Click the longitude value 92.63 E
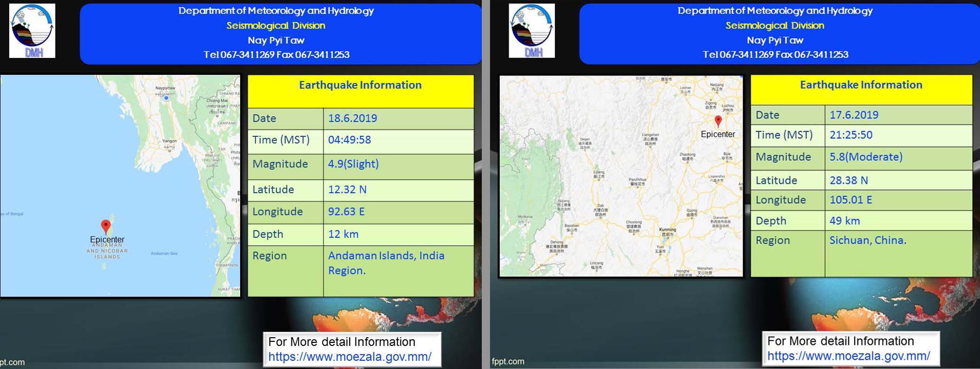 click(346, 212)
